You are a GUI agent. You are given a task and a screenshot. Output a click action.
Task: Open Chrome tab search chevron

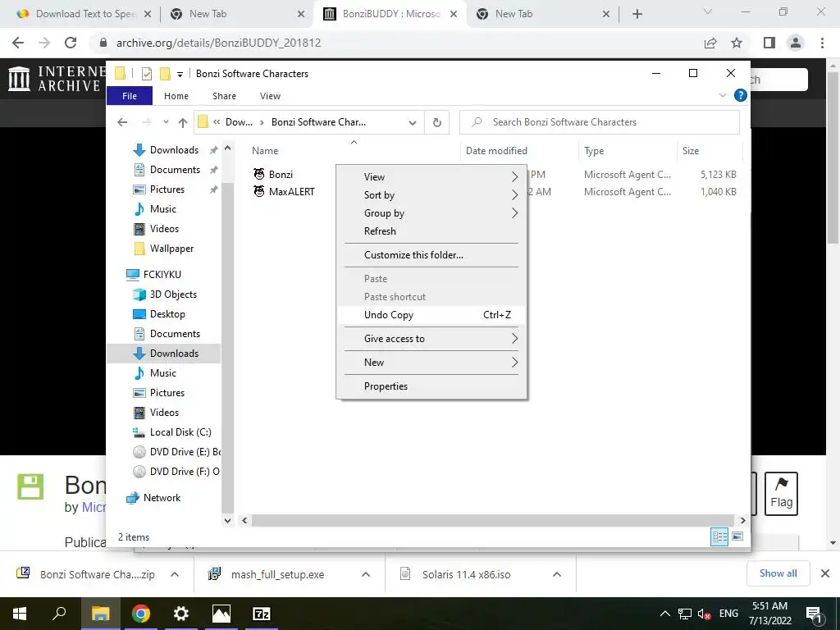[708, 11]
